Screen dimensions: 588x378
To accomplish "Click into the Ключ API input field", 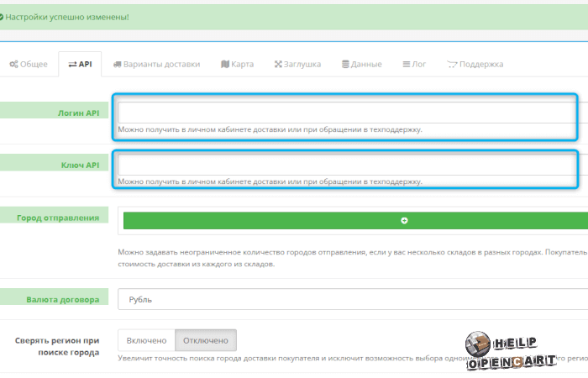I will [x=346, y=165].
